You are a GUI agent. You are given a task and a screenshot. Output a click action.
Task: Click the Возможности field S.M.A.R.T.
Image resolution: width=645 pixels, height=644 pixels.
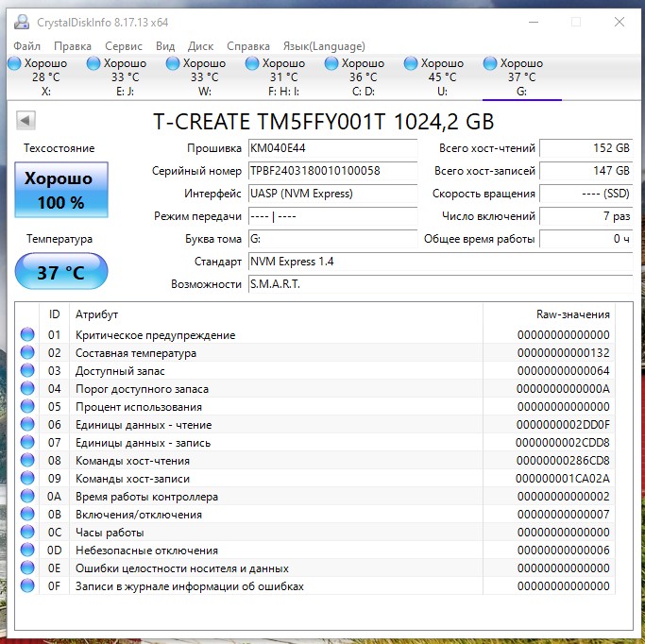click(x=441, y=284)
